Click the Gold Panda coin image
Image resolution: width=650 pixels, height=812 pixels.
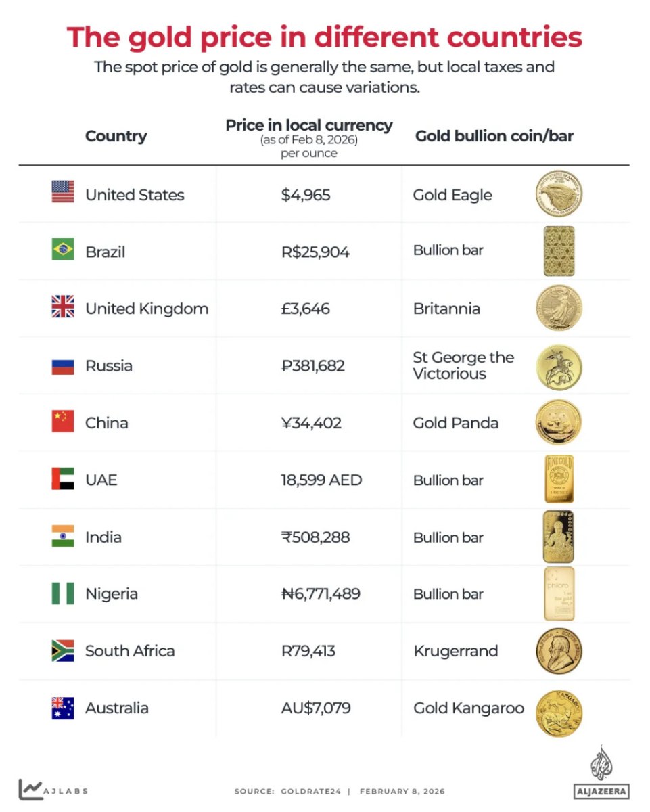coord(558,422)
